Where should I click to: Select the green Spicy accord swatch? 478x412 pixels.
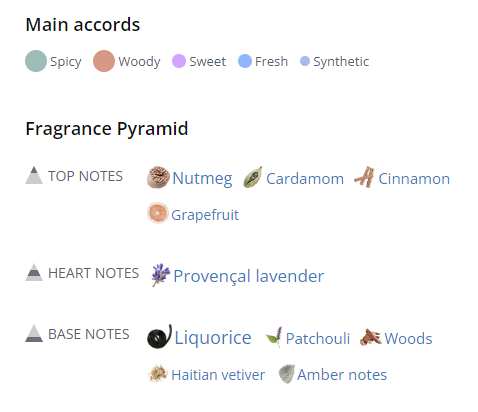point(36,61)
